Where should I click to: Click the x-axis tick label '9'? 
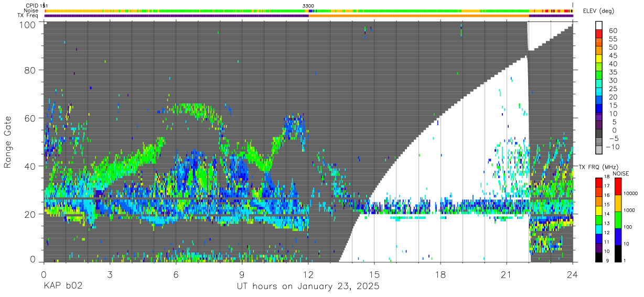click(242, 274)
